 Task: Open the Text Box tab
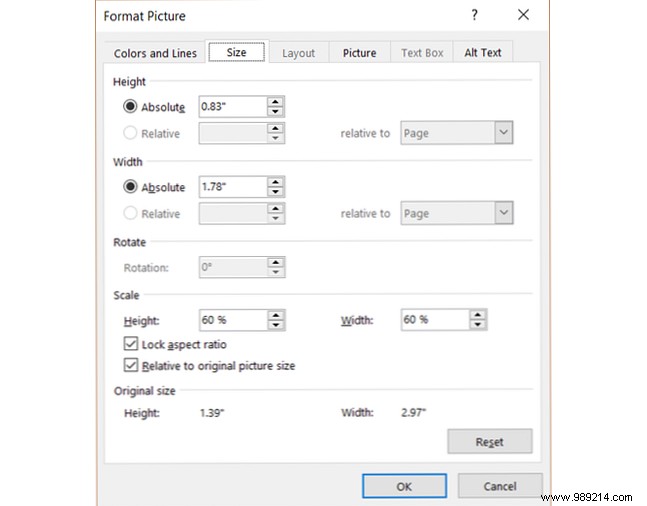[422, 53]
